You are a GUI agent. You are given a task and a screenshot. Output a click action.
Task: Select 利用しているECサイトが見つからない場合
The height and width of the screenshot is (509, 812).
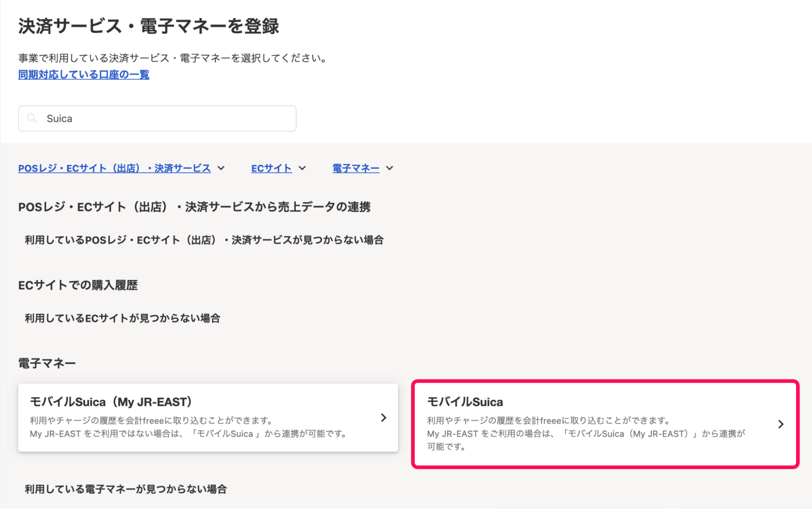[123, 318]
